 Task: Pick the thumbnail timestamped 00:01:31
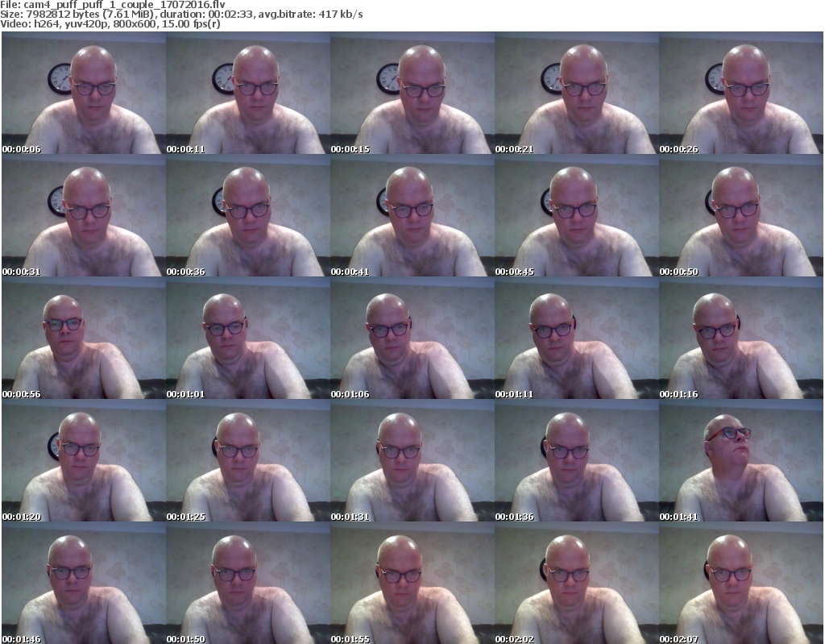[x=412, y=460]
